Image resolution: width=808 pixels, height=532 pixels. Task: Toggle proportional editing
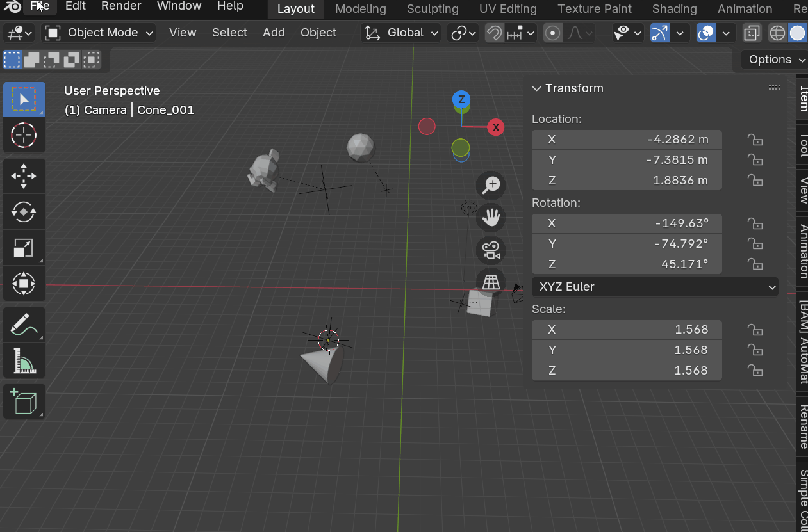point(552,33)
